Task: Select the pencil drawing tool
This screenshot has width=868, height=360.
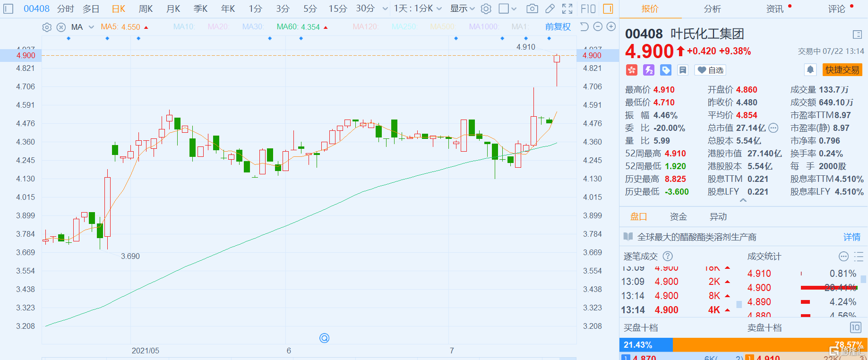Action: coord(550,9)
